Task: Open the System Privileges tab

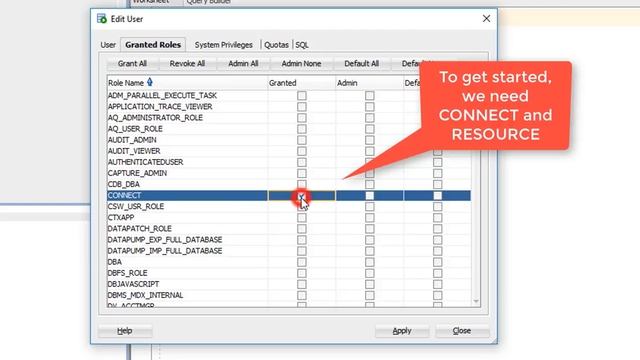Action: [224, 45]
